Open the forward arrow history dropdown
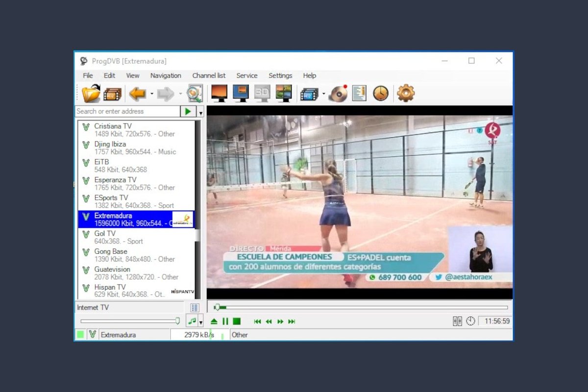The width and height of the screenshot is (588, 392). tap(180, 94)
